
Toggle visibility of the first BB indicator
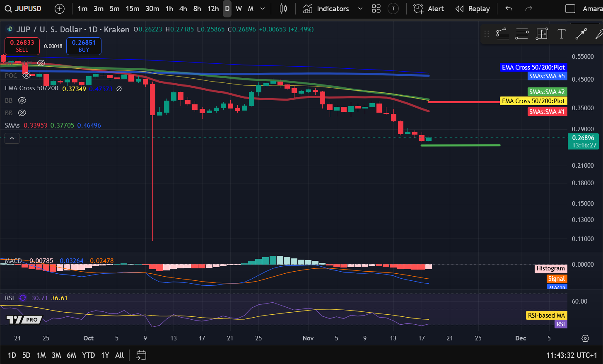22,100
